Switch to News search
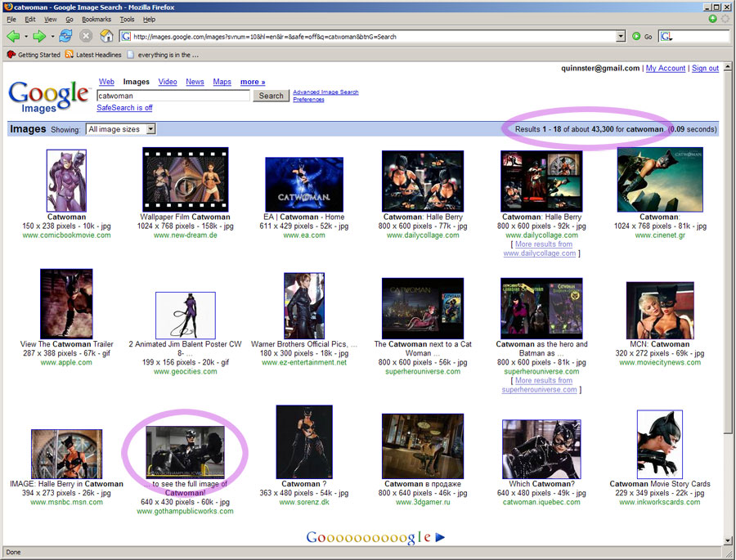 point(195,82)
